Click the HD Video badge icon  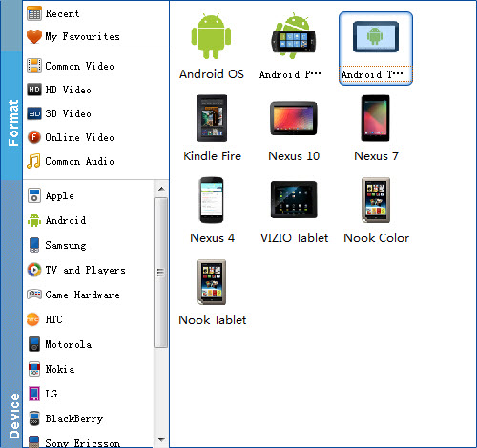(x=34, y=90)
